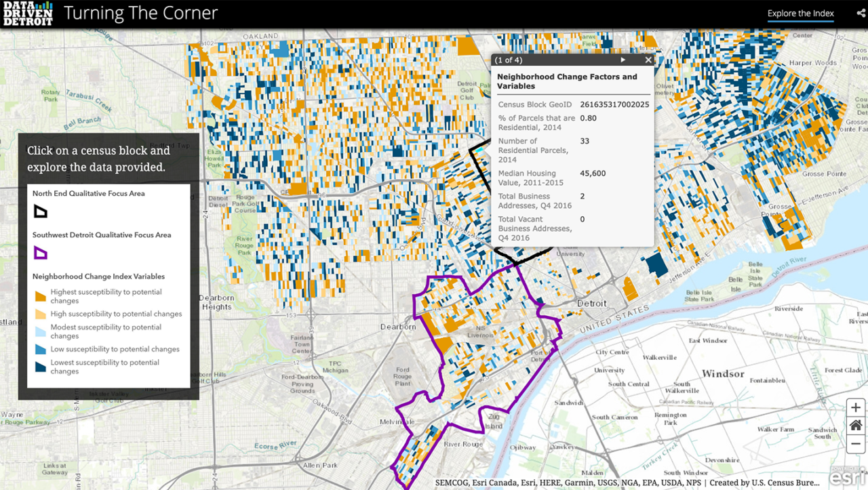Advance the popup to page 2 of 4

[x=623, y=60]
